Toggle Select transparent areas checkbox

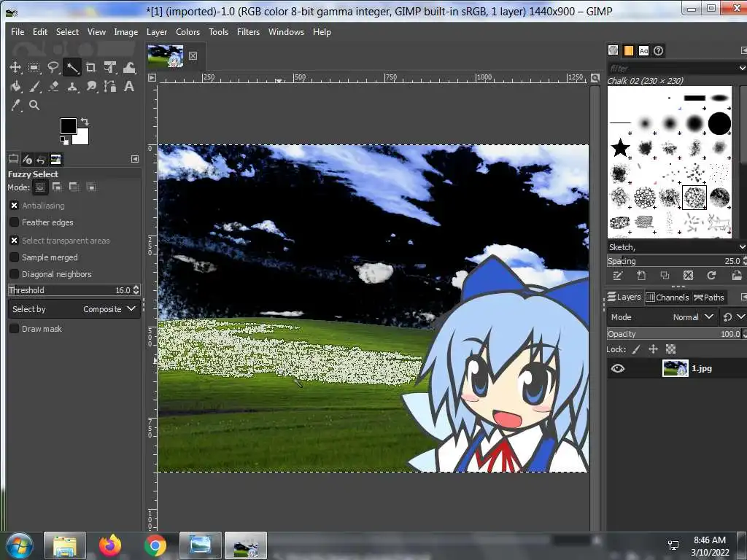[x=15, y=241]
